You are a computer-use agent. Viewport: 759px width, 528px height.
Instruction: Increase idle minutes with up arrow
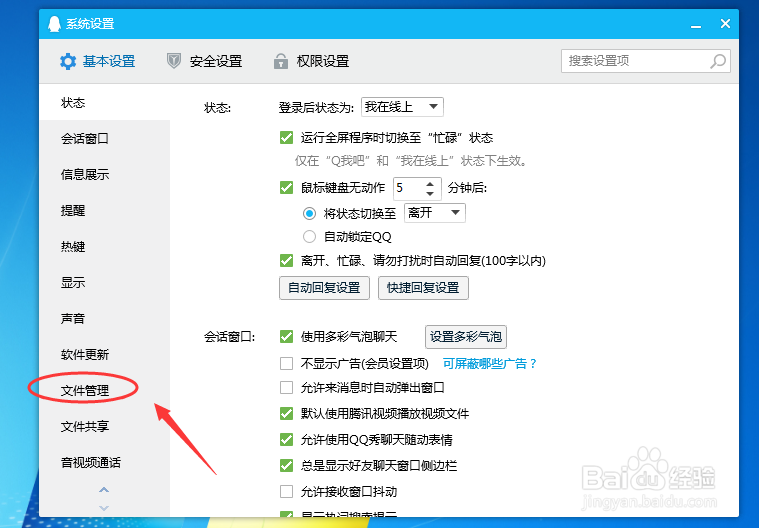[x=430, y=184]
